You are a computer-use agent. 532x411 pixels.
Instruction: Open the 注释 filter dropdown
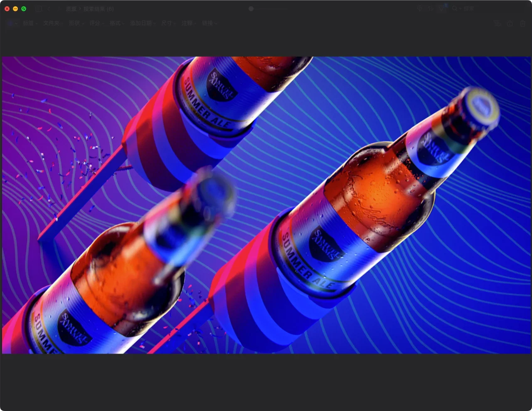point(189,23)
